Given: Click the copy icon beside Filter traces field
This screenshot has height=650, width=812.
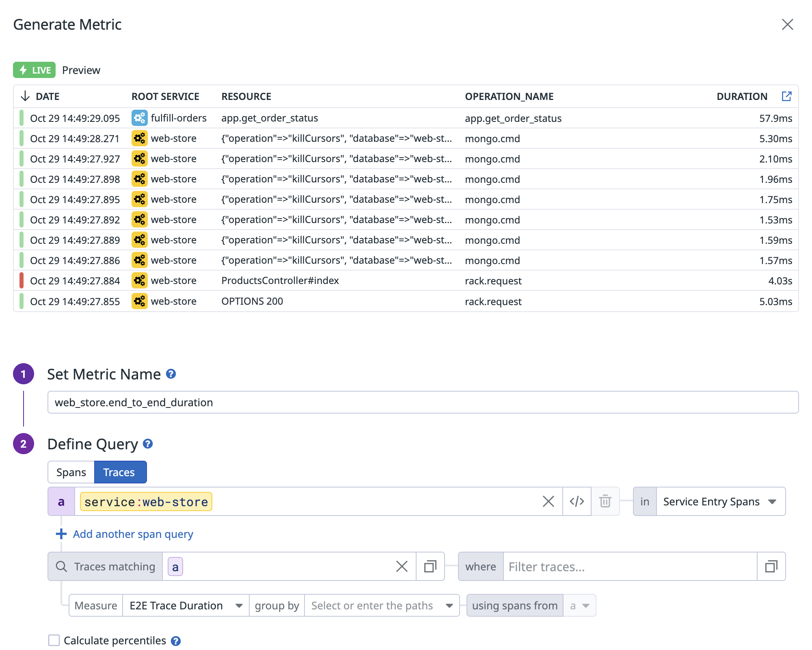Looking at the screenshot, I should [771, 566].
